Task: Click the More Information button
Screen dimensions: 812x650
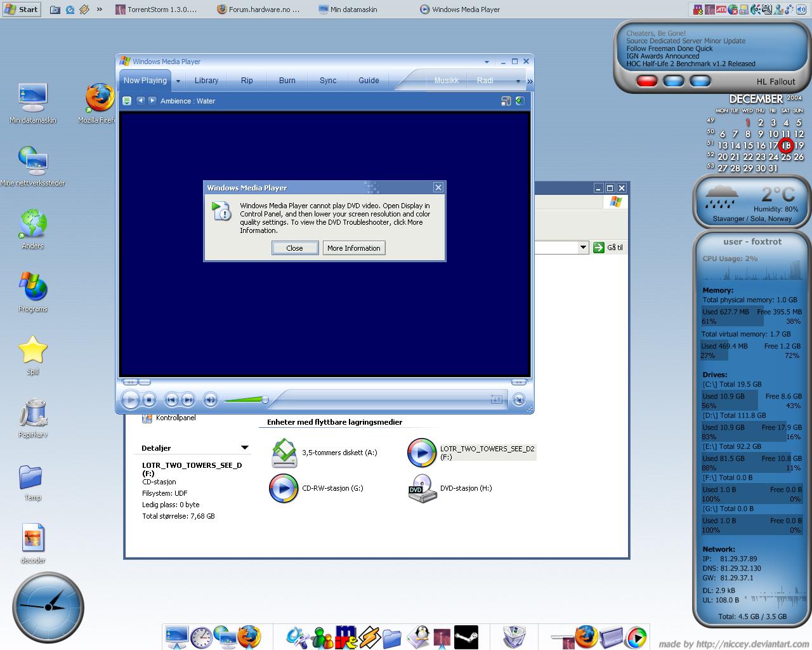Action: pos(354,248)
